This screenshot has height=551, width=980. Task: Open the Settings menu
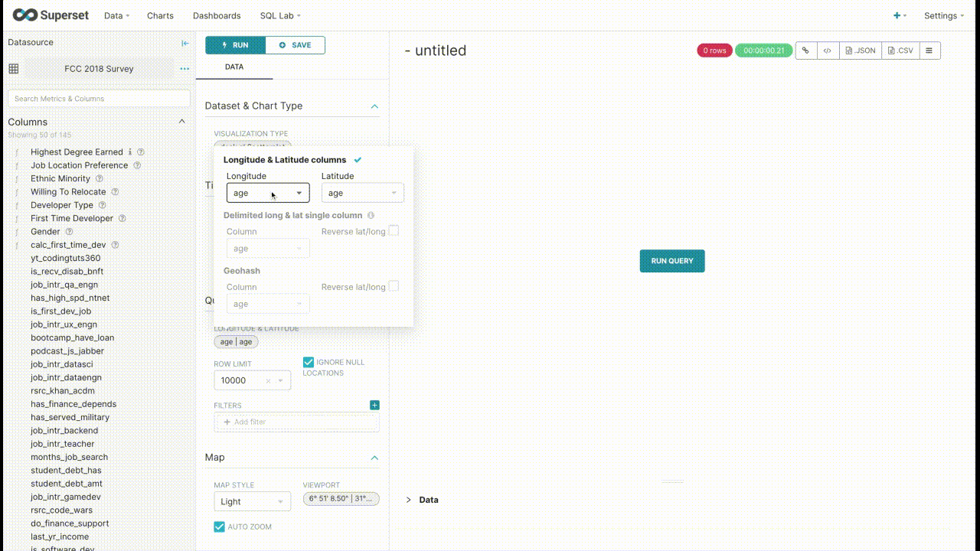click(x=944, y=15)
